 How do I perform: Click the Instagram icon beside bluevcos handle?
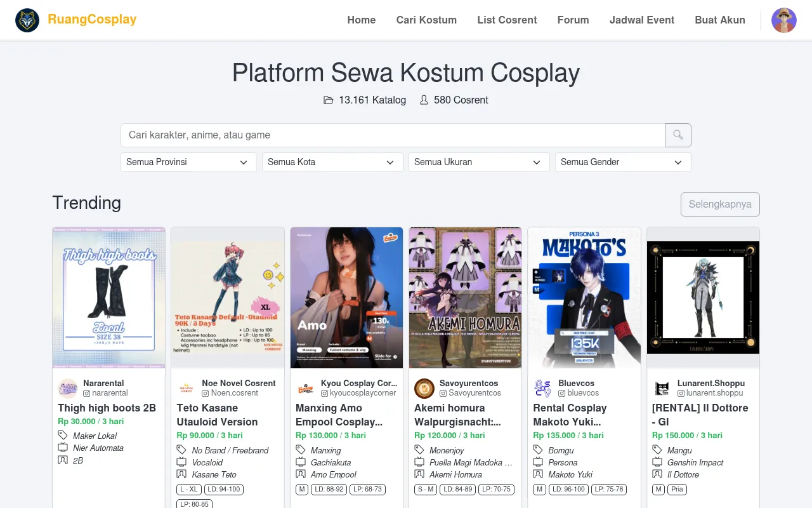pos(562,393)
